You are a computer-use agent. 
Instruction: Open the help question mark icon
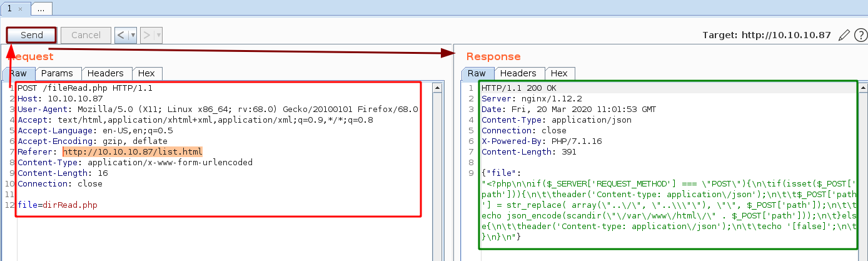tap(859, 35)
